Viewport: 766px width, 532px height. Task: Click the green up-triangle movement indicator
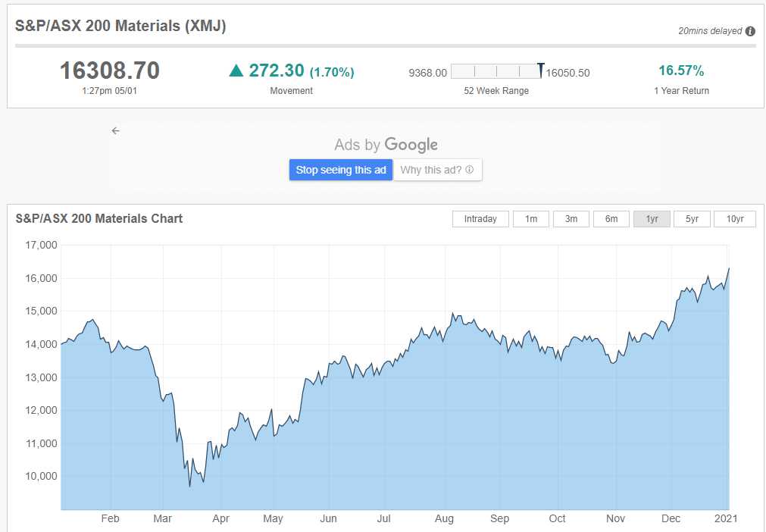point(236,71)
